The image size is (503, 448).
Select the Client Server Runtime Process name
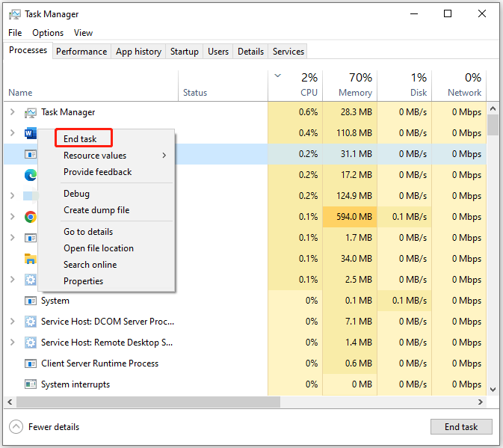coord(99,363)
